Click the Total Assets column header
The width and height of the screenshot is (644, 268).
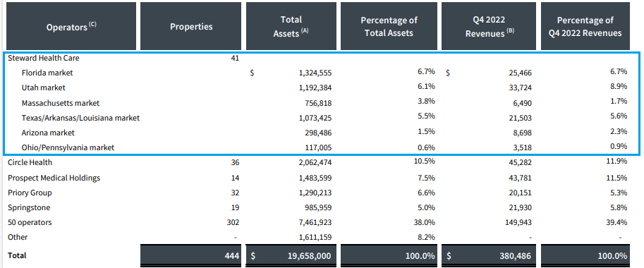(291, 26)
